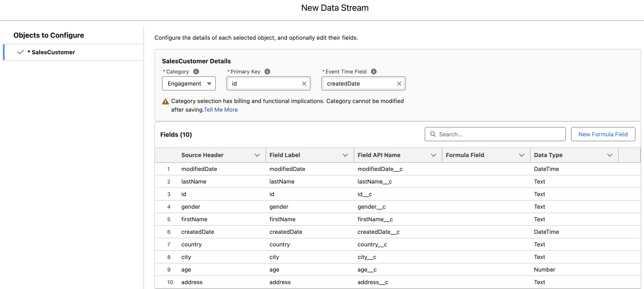Clear the Primary Key value with the X
This screenshot has height=289, width=644.
[x=304, y=84]
